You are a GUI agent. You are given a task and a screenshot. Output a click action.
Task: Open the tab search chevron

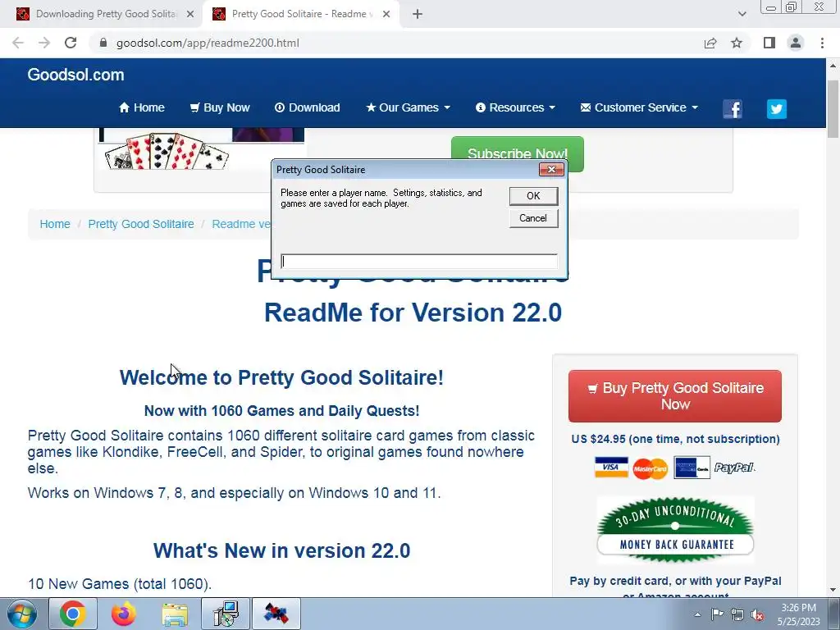(742, 14)
